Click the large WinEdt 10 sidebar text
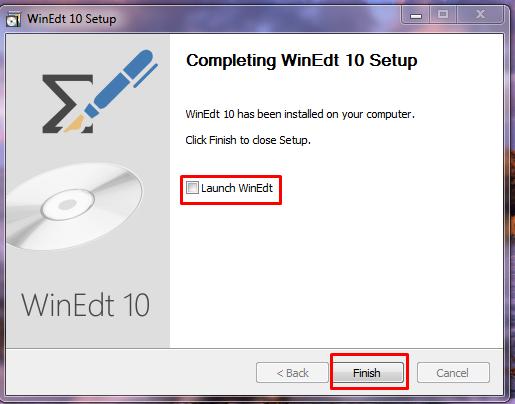 pyautogui.click(x=86, y=305)
